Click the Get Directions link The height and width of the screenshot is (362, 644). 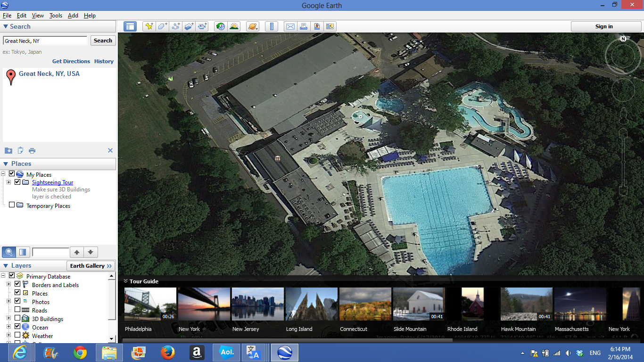tap(71, 61)
